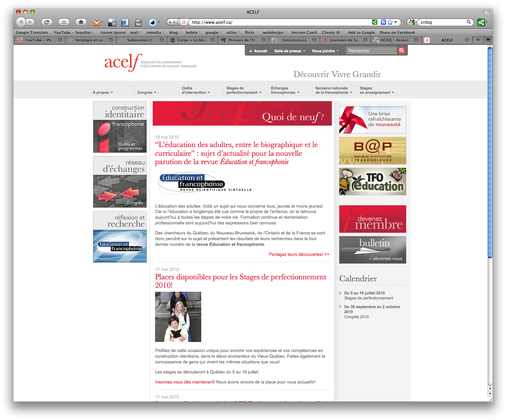This screenshot has height=420, width=506.
Task: Open the webdesign bookmarks folder
Action: [275, 32]
